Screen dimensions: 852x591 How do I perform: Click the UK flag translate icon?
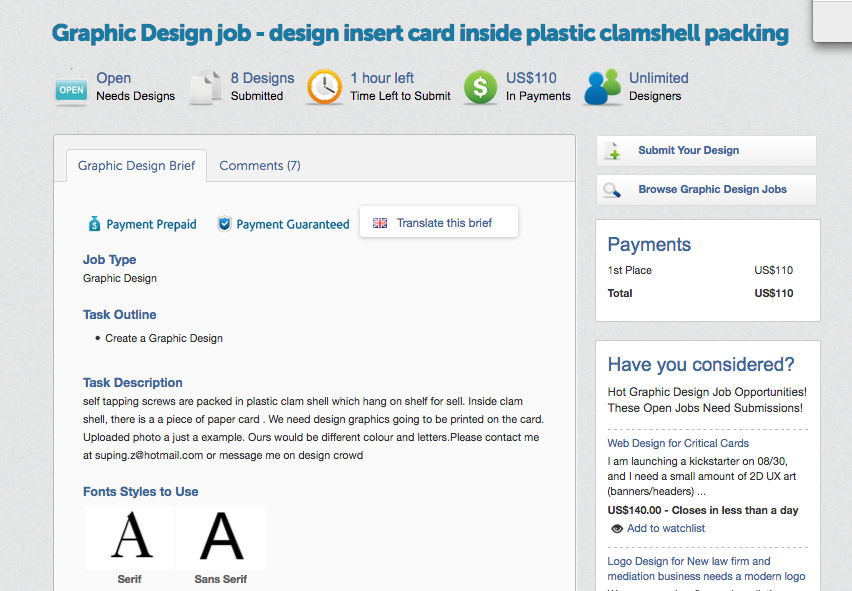pyautogui.click(x=380, y=223)
